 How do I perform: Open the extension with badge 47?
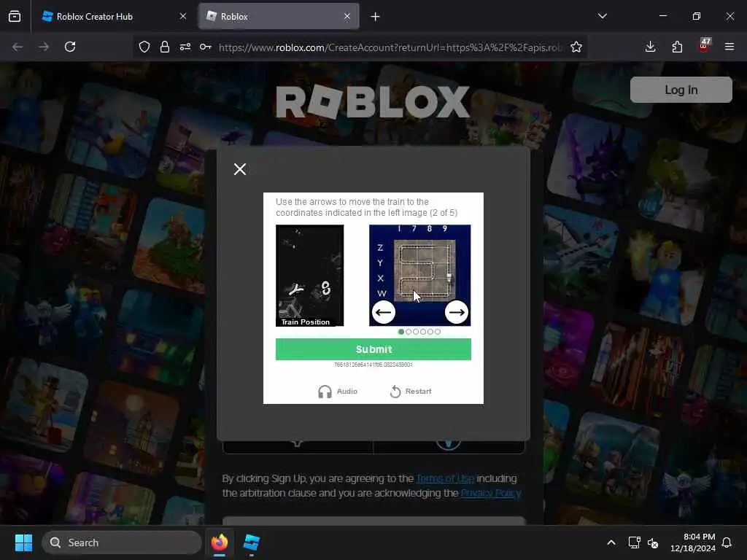(x=704, y=46)
